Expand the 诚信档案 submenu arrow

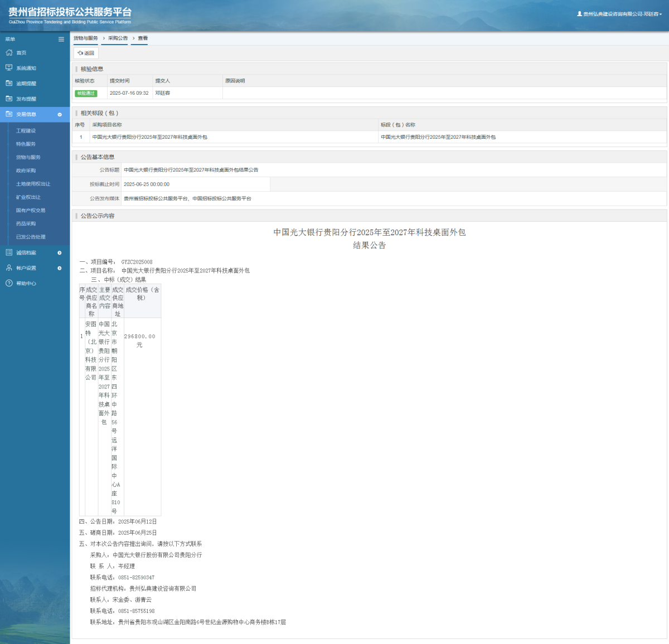click(x=60, y=253)
